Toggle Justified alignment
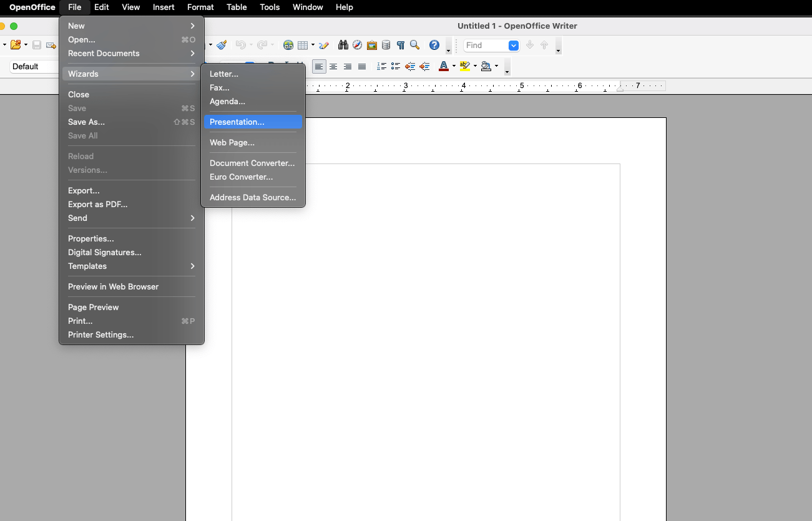This screenshot has width=812, height=521. [x=362, y=66]
